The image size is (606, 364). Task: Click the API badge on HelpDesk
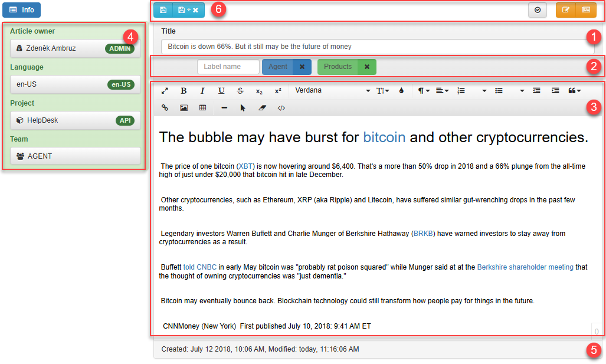125,120
